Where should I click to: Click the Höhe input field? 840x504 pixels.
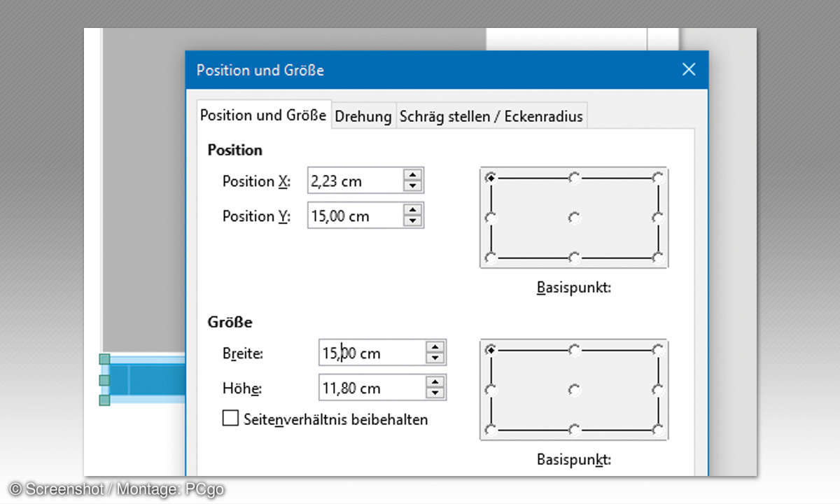tap(372, 388)
